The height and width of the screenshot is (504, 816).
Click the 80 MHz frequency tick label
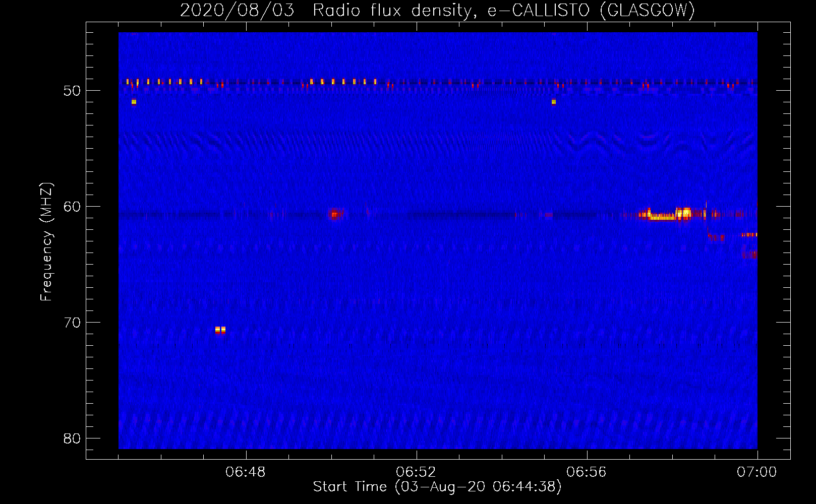72,438
